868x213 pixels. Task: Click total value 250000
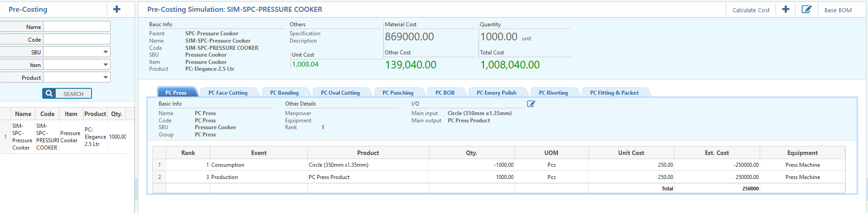(750, 189)
